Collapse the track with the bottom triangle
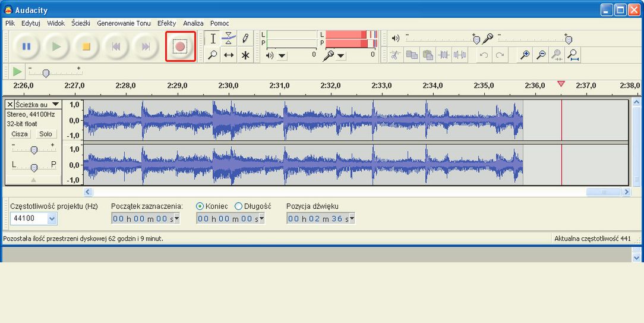The height and width of the screenshot is (323, 644). click(x=33, y=180)
